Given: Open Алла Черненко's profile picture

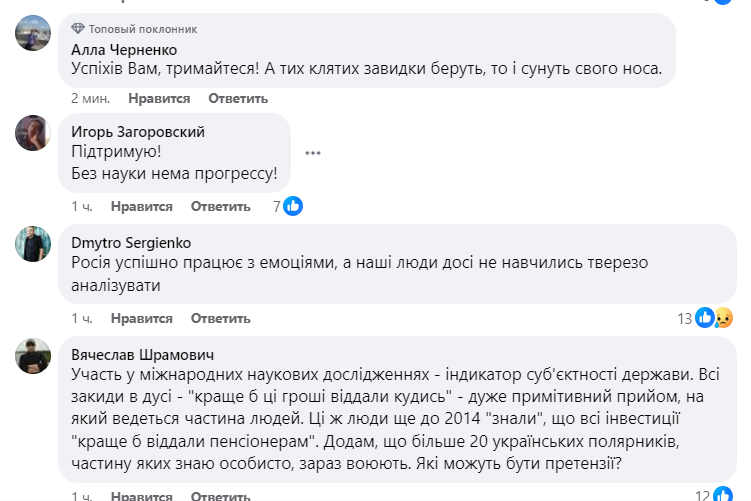Looking at the screenshot, I should tap(33, 33).
